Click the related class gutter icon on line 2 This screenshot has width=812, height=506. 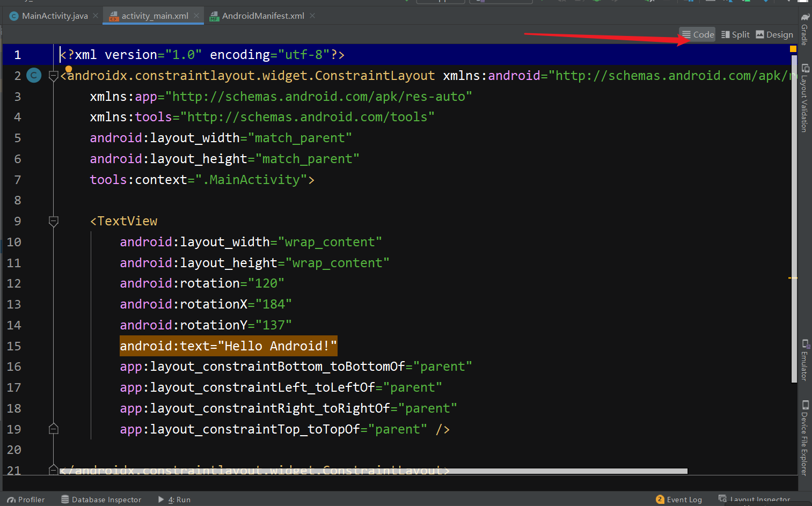pyautogui.click(x=34, y=75)
